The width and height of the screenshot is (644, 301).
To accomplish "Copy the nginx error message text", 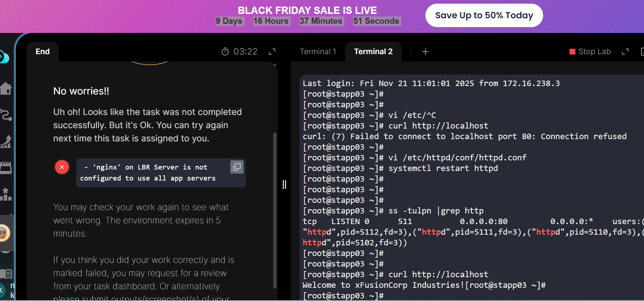I will click(237, 167).
